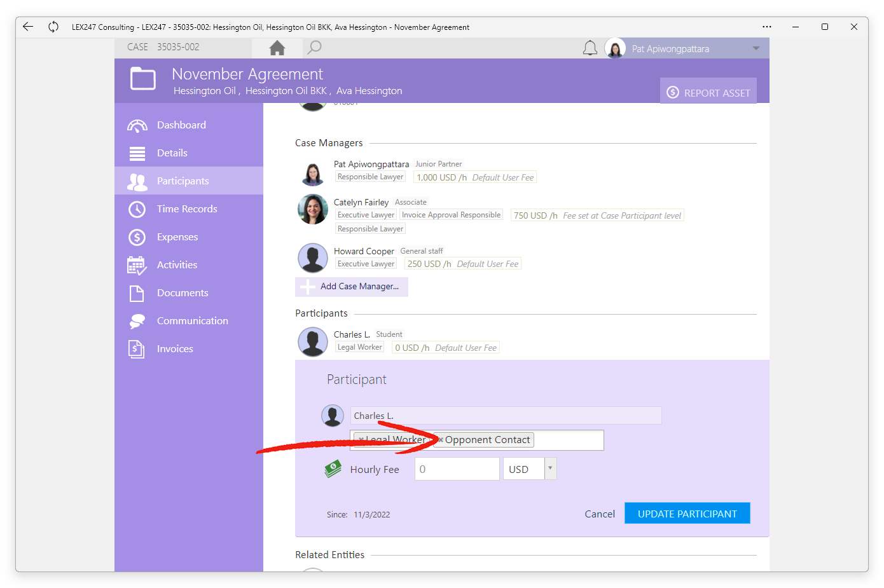Open the Details section

(189, 153)
